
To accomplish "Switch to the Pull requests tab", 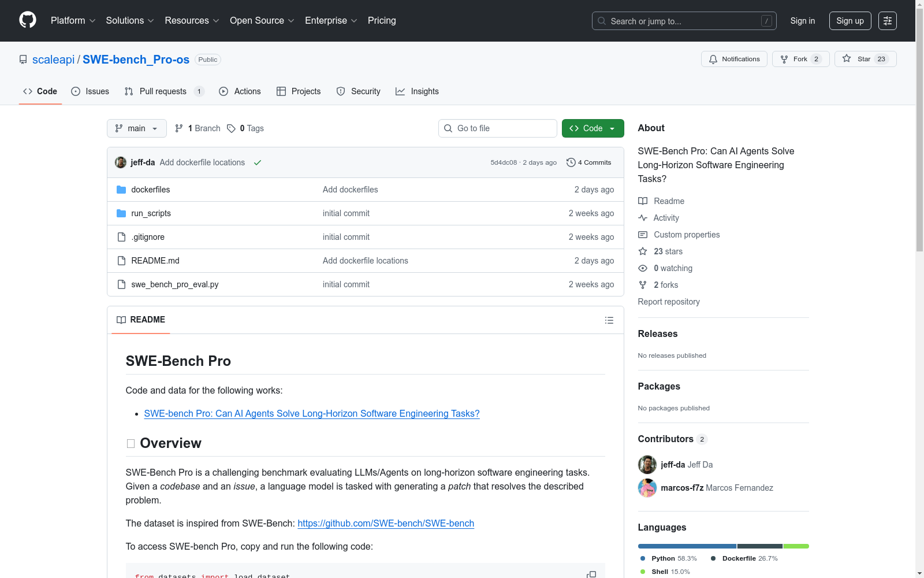I will (x=165, y=91).
